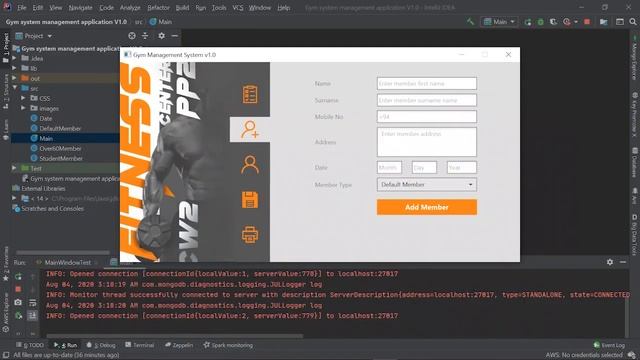The height and width of the screenshot is (360, 640).
Task: Open the Terminal tool window tab
Action: (x=140, y=345)
